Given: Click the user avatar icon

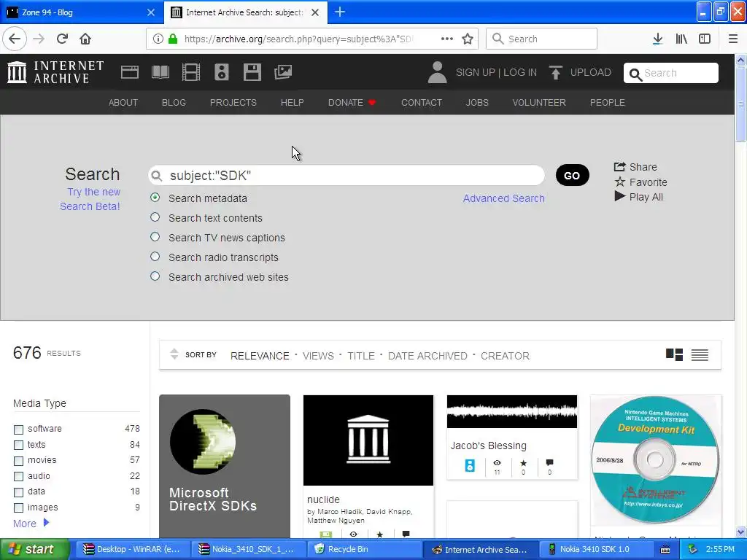Looking at the screenshot, I should point(437,72).
